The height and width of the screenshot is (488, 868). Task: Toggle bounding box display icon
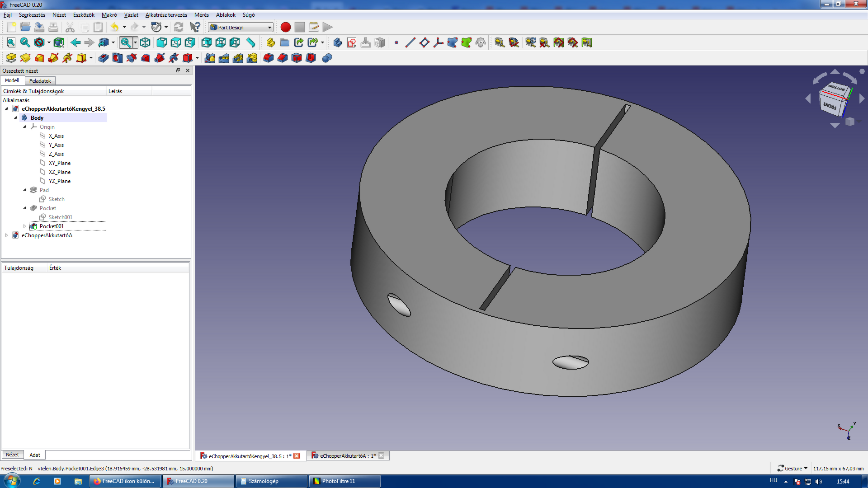[59, 42]
